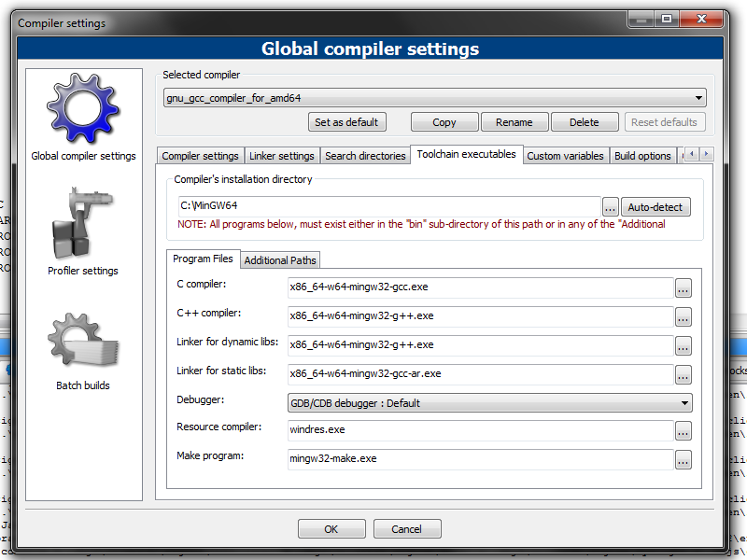Browse for the compiler's installation directory
This screenshot has height=560, width=747.
click(611, 207)
